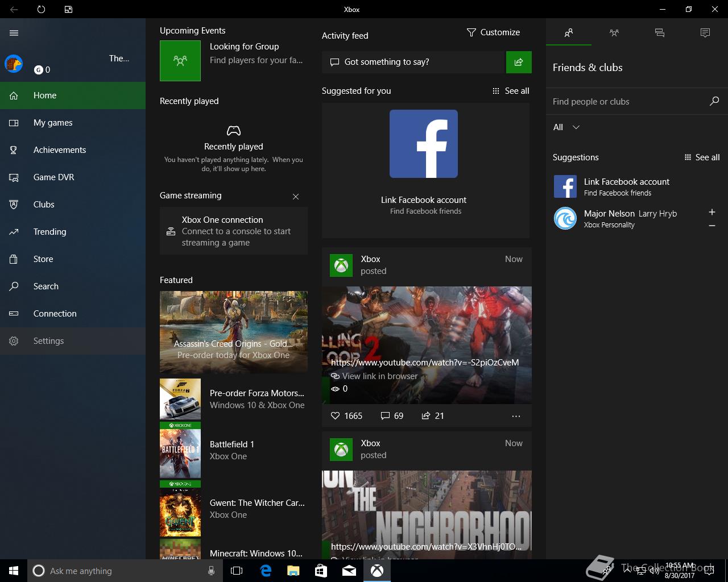
Task: Open Windows Start menu
Action: (x=14, y=571)
